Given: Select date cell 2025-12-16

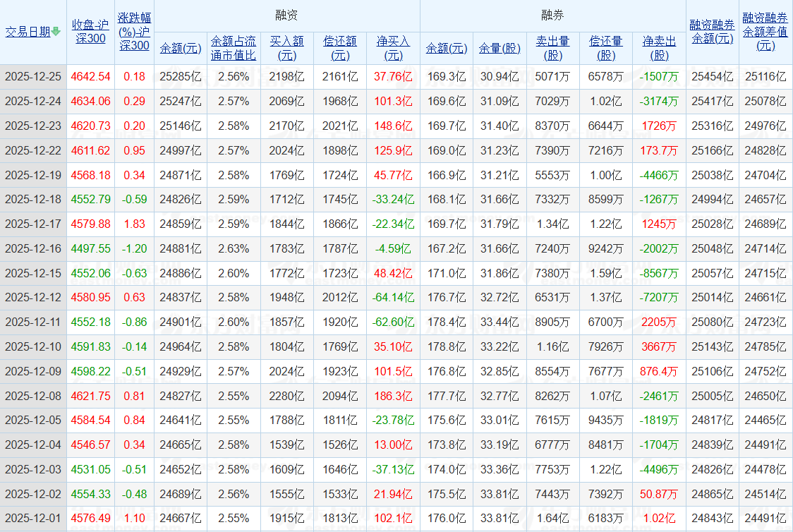Looking at the screenshot, I should [33, 249].
